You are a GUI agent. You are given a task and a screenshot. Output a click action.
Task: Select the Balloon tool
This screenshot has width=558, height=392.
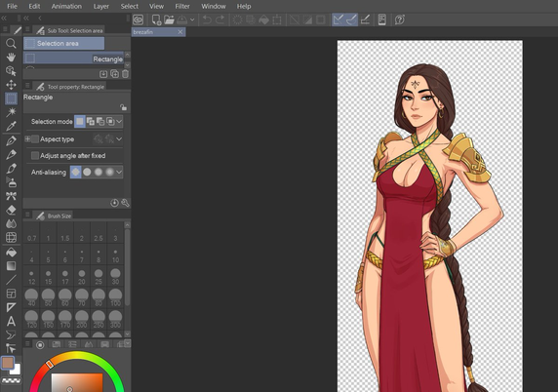coord(11,334)
